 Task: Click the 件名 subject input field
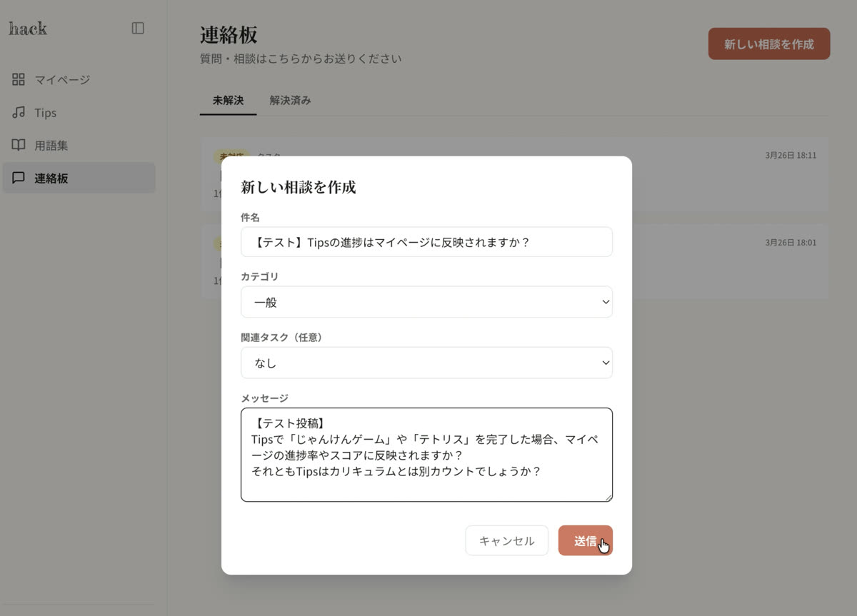click(x=426, y=242)
